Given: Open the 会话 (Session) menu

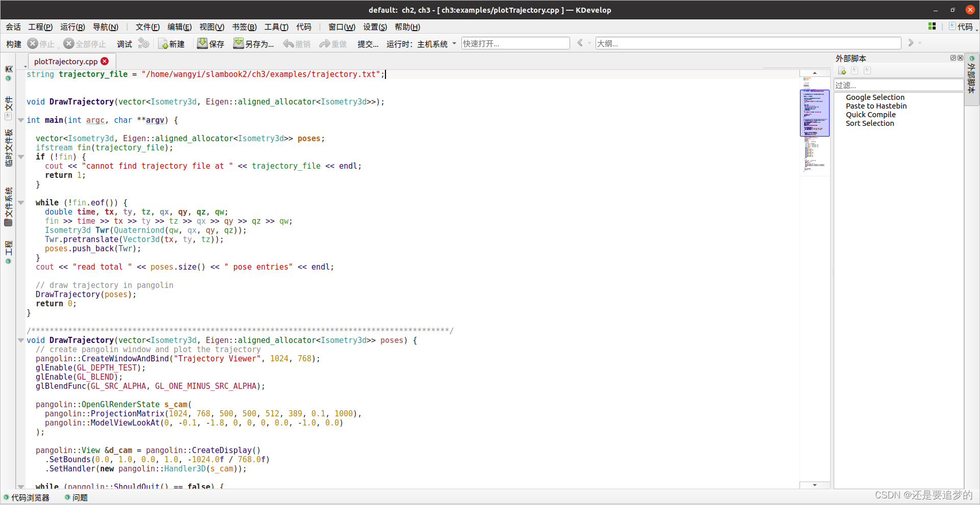Looking at the screenshot, I should pos(13,27).
